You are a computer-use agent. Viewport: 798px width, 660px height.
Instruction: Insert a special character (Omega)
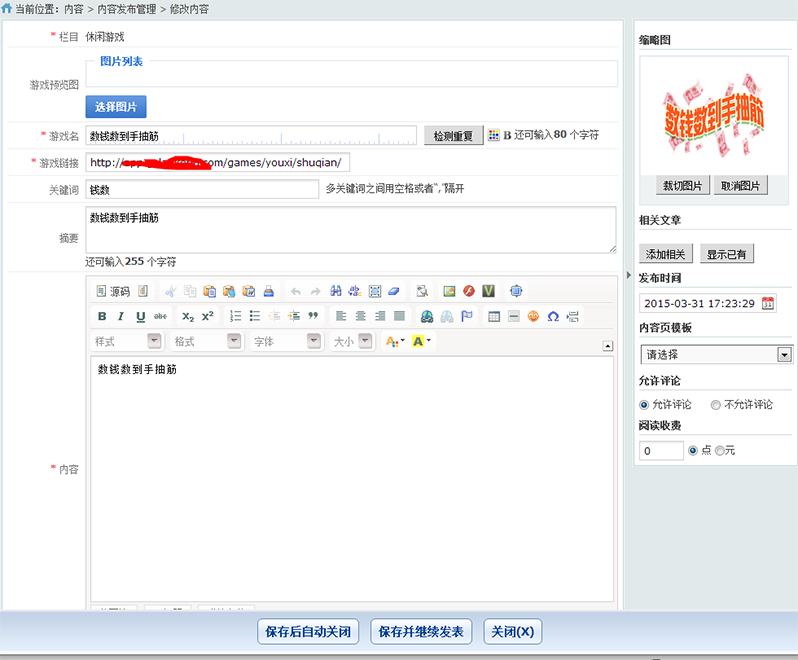click(x=553, y=317)
